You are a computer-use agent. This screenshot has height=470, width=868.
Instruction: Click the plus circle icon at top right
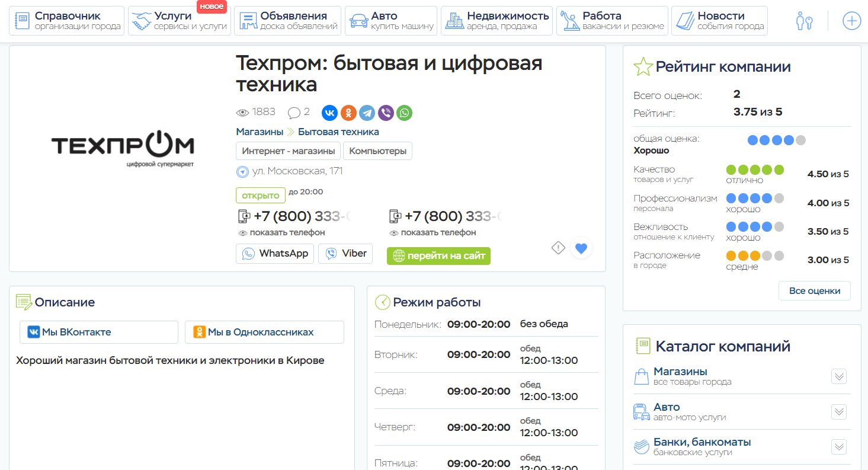click(x=851, y=21)
